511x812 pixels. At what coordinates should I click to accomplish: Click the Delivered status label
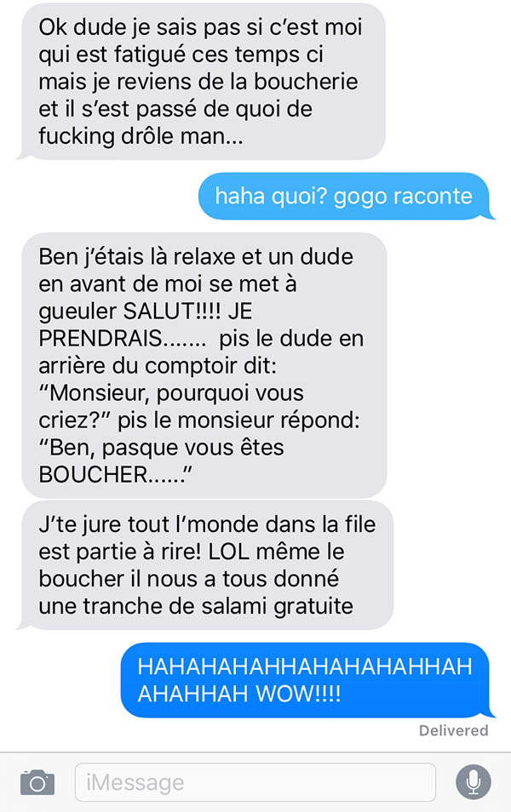(x=453, y=730)
